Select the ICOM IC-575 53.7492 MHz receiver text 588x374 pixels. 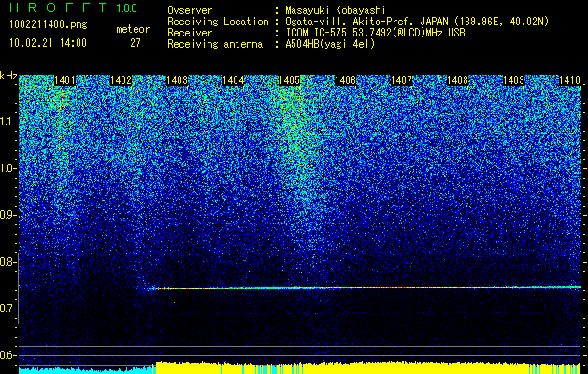click(x=375, y=33)
